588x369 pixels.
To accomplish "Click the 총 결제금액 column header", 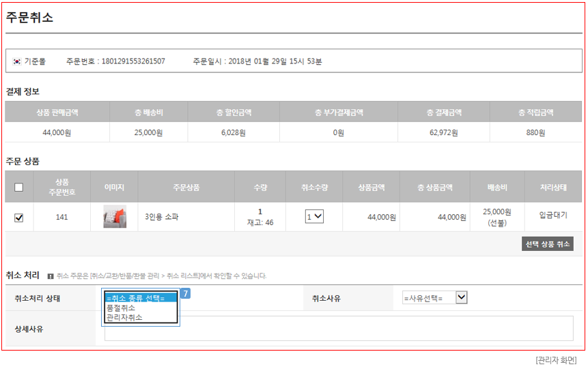I will point(444,113).
